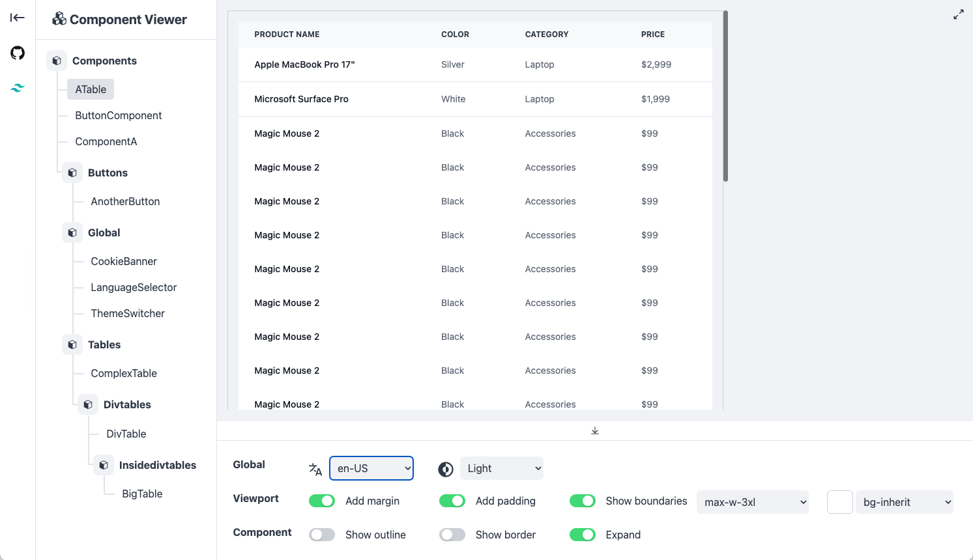Click the PRICE column header
Image resolution: width=973 pixels, height=560 pixels.
(653, 35)
